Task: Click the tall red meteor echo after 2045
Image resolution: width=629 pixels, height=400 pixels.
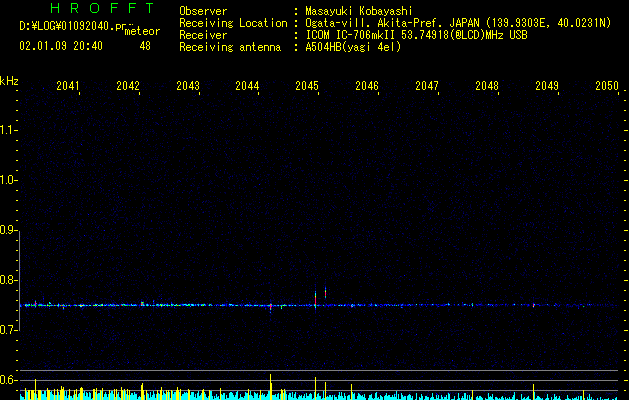Action: 325,292
